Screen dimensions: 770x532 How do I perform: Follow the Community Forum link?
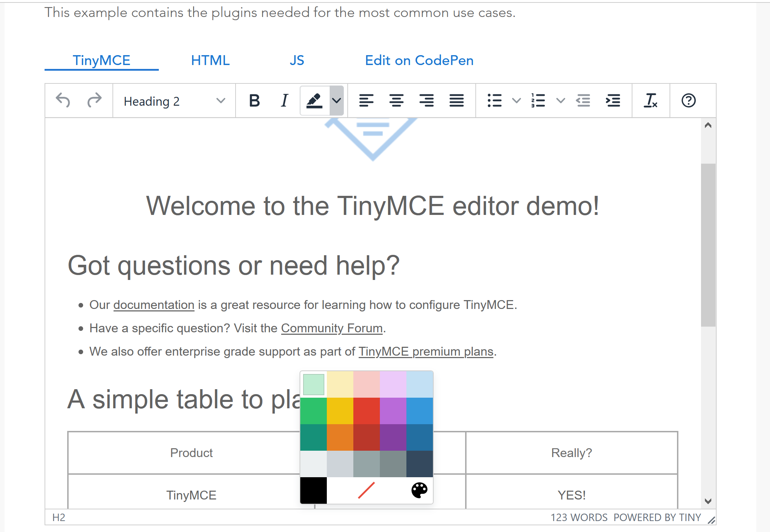332,328
